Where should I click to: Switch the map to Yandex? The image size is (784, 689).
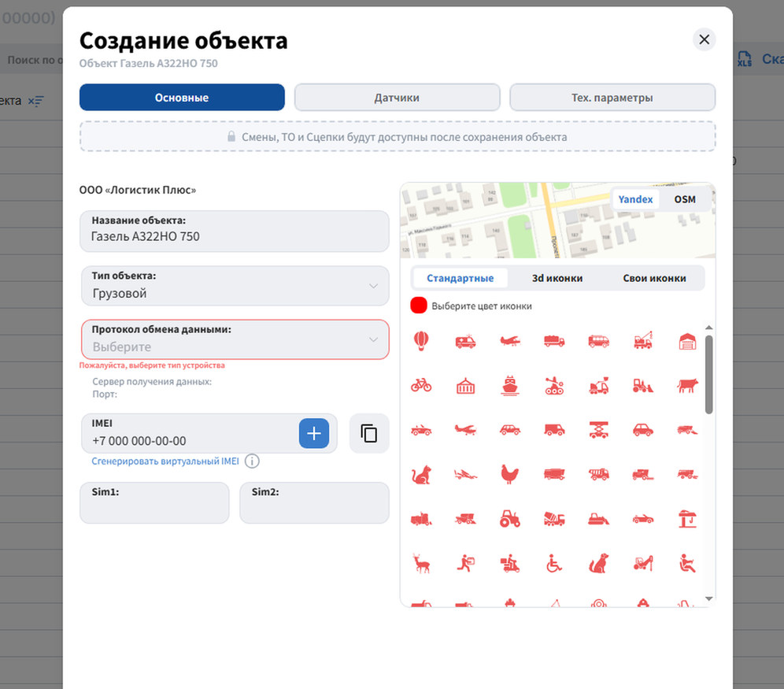pos(635,199)
